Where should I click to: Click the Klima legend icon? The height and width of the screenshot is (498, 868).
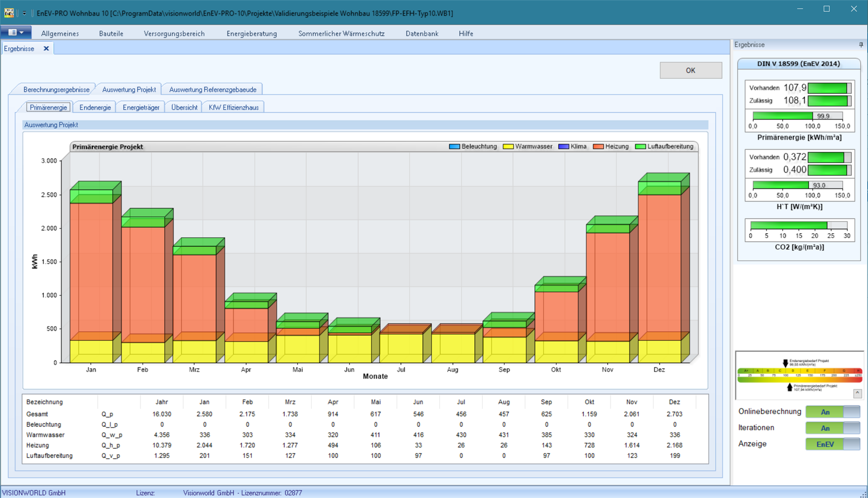563,146
